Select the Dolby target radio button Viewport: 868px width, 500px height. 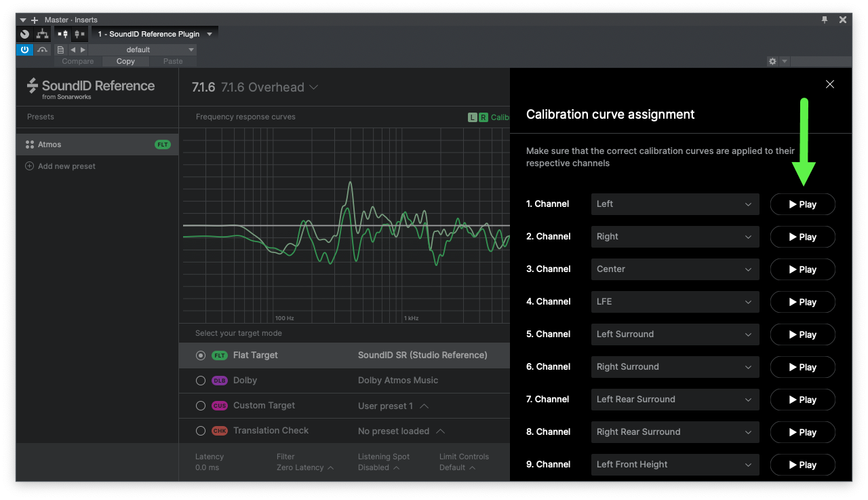pos(201,381)
